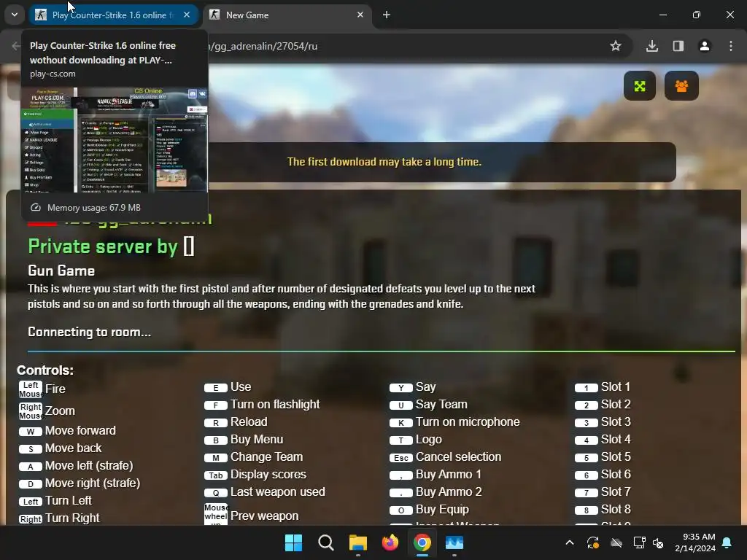
Task: Click the R key icon for Reload
Action: [x=216, y=423]
